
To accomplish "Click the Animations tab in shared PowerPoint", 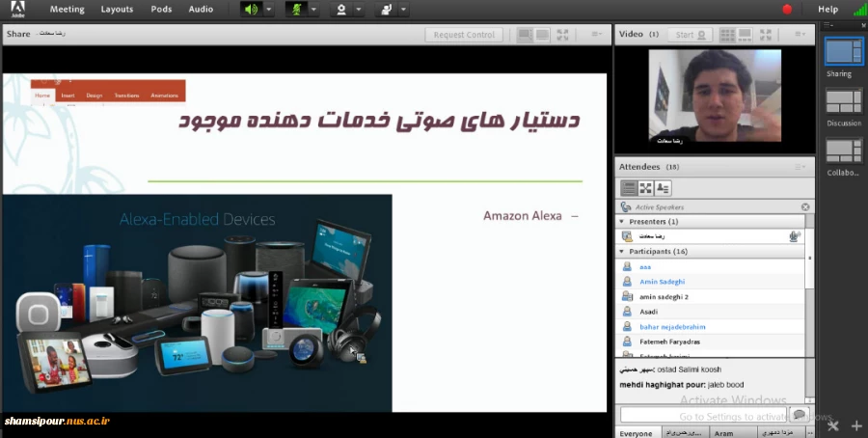I will click(x=164, y=96).
